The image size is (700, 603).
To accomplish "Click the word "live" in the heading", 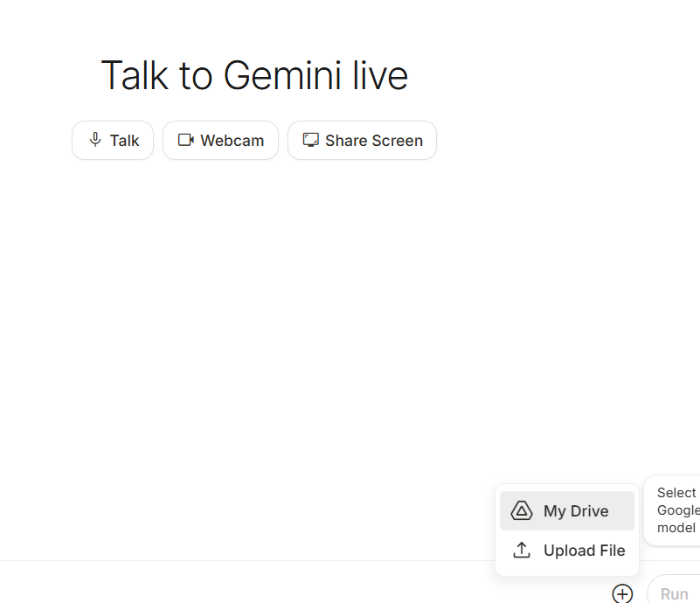I will (380, 76).
